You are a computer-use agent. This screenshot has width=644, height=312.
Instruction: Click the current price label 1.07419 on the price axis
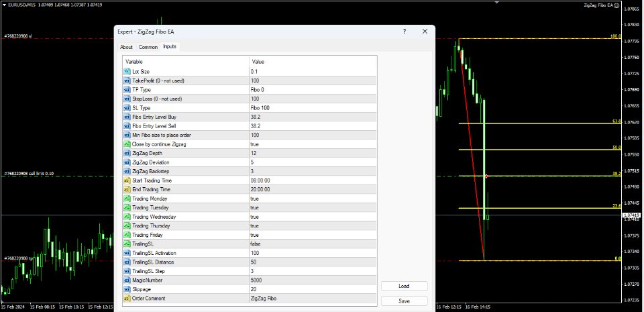[633, 215]
